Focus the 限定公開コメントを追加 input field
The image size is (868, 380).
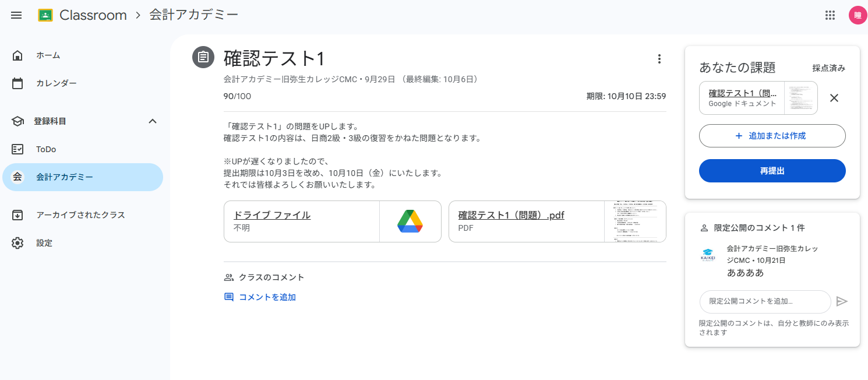[x=764, y=301]
